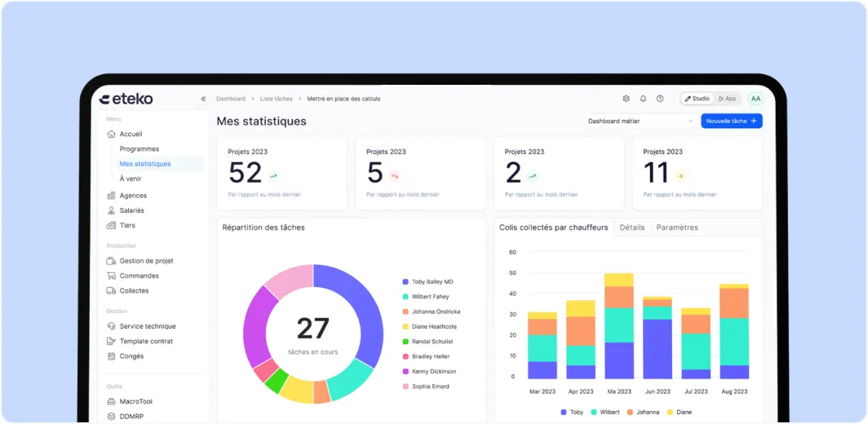Image resolution: width=868 pixels, height=424 pixels.
Task: Click the MacroTool sidebar icon
Action: point(111,401)
